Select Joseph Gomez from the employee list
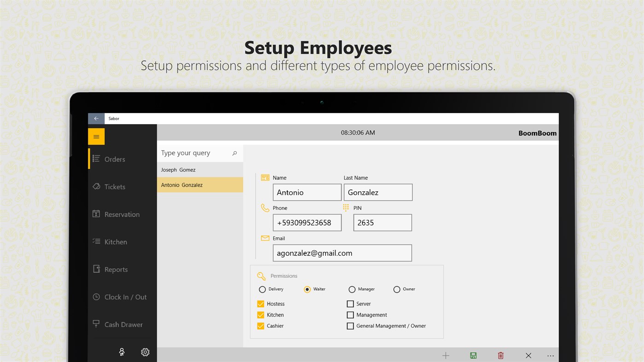The width and height of the screenshot is (644, 362). [178, 169]
